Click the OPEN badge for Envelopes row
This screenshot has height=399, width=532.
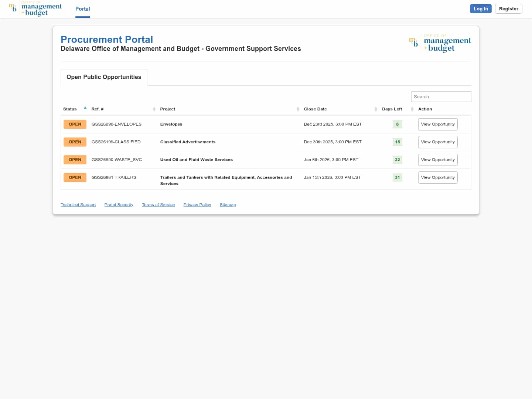tap(75, 124)
